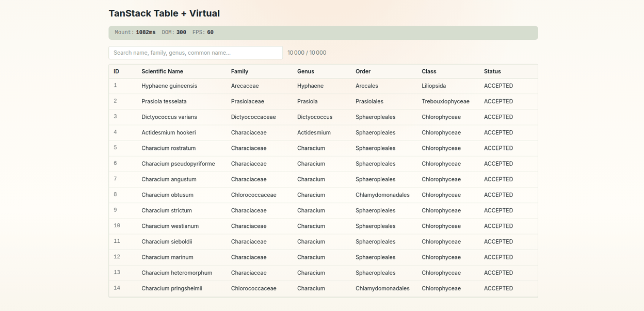Click Characiaceae in the Characium heteromorphum row

(249, 273)
